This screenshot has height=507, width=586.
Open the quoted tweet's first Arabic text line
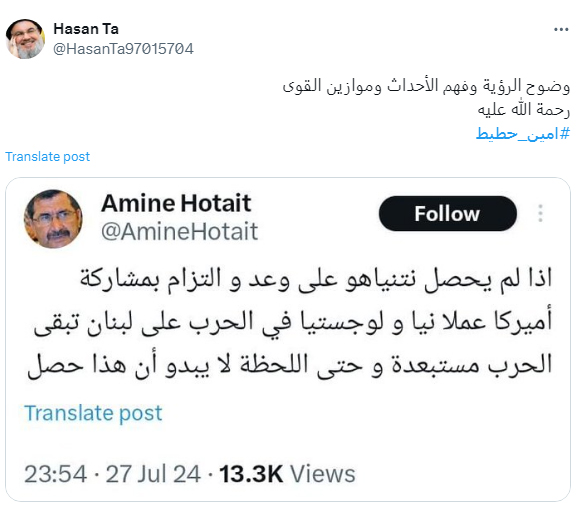pyautogui.click(x=316, y=279)
